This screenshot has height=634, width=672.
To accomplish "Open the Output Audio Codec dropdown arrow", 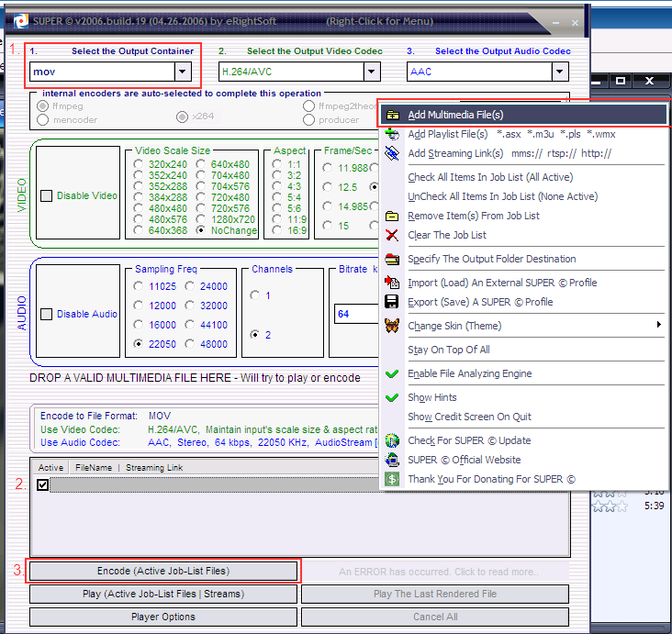I will point(560,72).
